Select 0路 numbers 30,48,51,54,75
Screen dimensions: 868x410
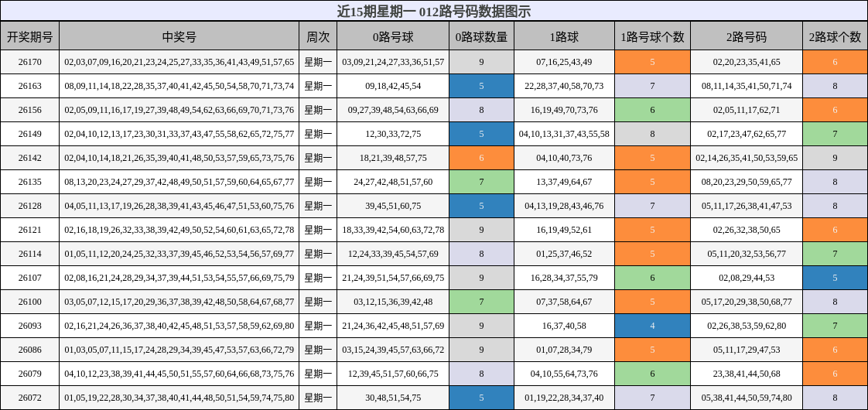tap(393, 398)
